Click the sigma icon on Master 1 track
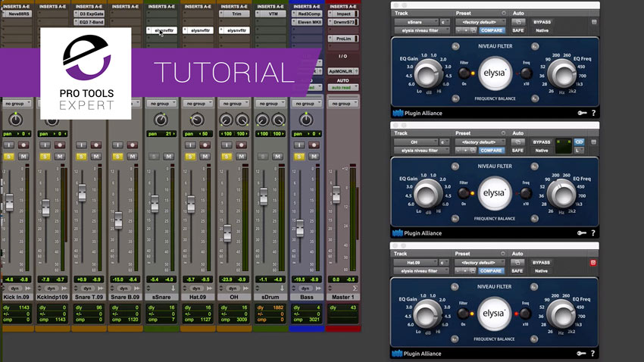 [355, 288]
